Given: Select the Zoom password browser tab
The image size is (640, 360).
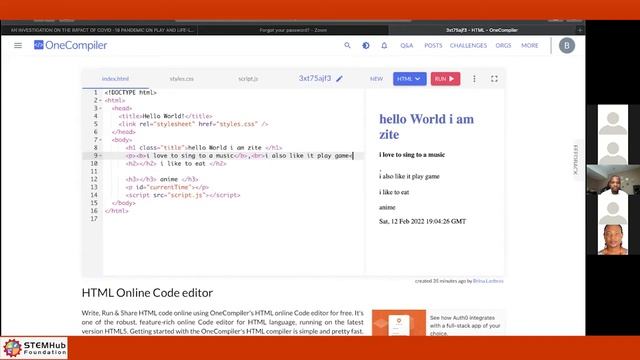Looking at the screenshot, I should pyautogui.click(x=293, y=30).
